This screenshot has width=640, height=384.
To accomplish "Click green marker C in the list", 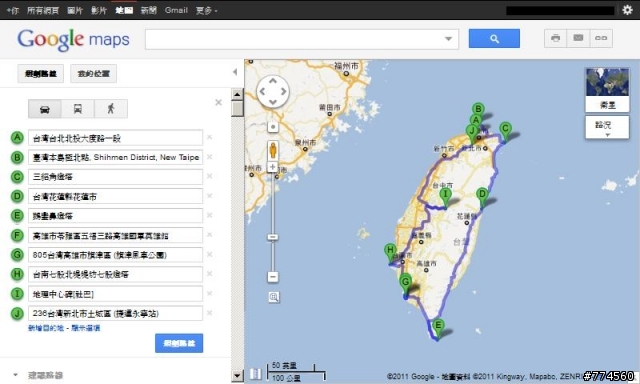I will point(17,177).
